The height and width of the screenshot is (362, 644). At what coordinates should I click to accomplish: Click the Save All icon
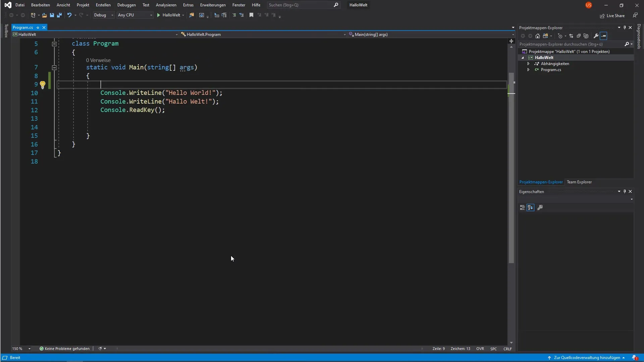(59, 15)
